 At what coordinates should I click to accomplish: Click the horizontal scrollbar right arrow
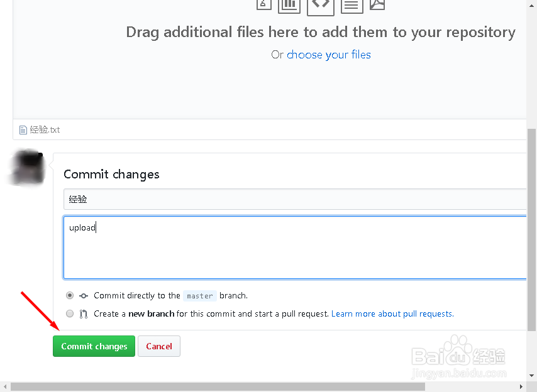tap(521, 387)
